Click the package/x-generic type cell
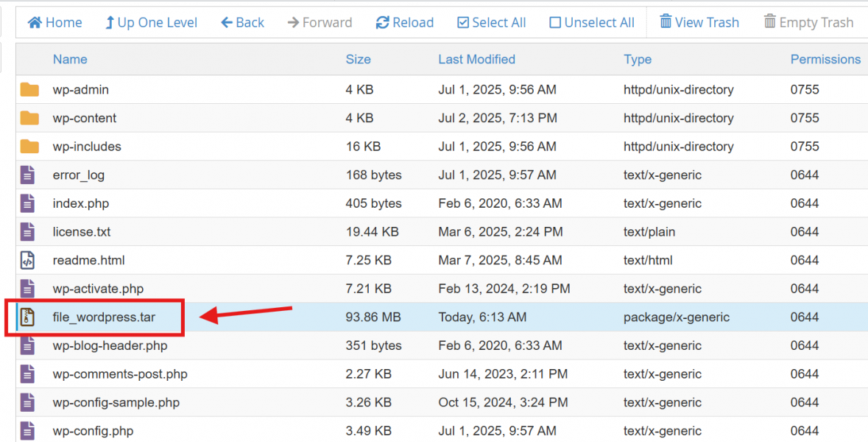Viewport: 868px width, 442px height. click(x=677, y=318)
